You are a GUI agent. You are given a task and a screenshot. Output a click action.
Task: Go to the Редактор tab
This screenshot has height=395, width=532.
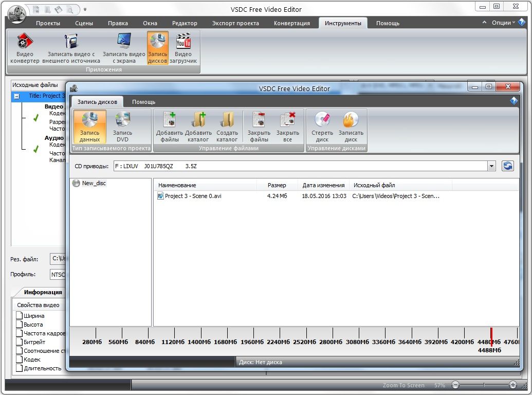(185, 23)
